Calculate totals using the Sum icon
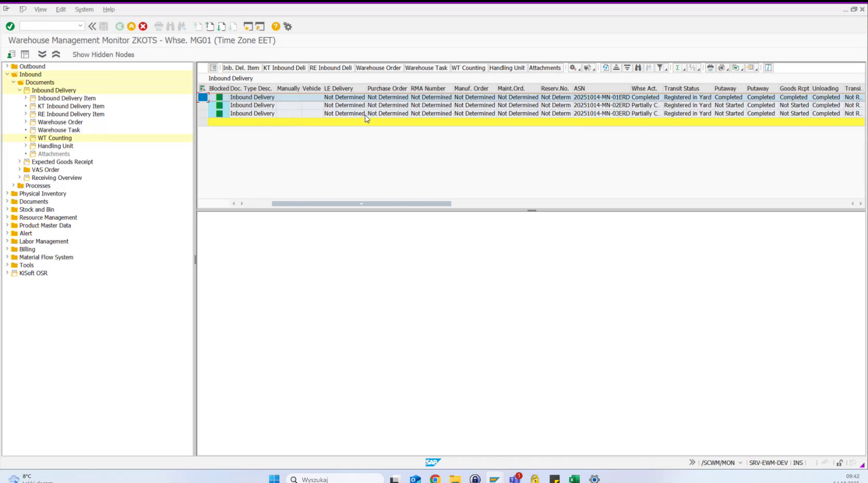Screen dimensions: 868x483 click(x=678, y=67)
